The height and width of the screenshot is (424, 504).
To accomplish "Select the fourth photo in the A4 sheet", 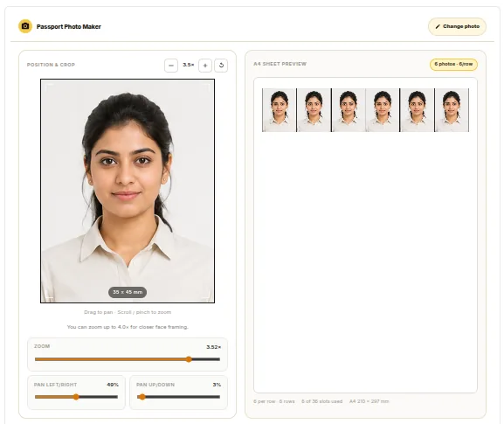I will pos(383,110).
